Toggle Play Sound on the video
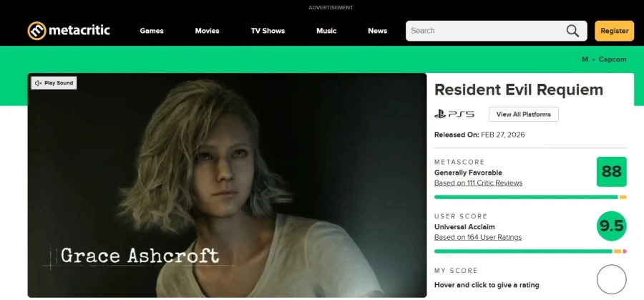The height and width of the screenshot is (300, 644). point(54,83)
